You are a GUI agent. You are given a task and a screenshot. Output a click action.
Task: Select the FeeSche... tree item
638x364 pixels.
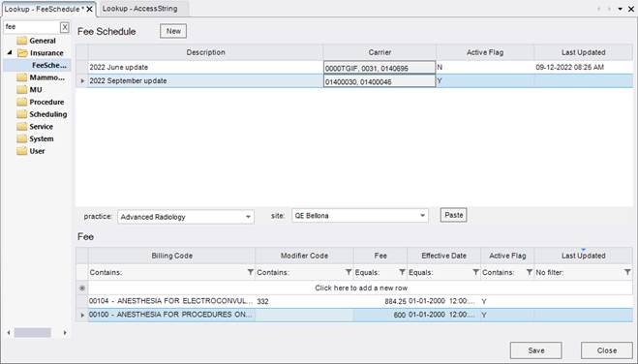48,65
